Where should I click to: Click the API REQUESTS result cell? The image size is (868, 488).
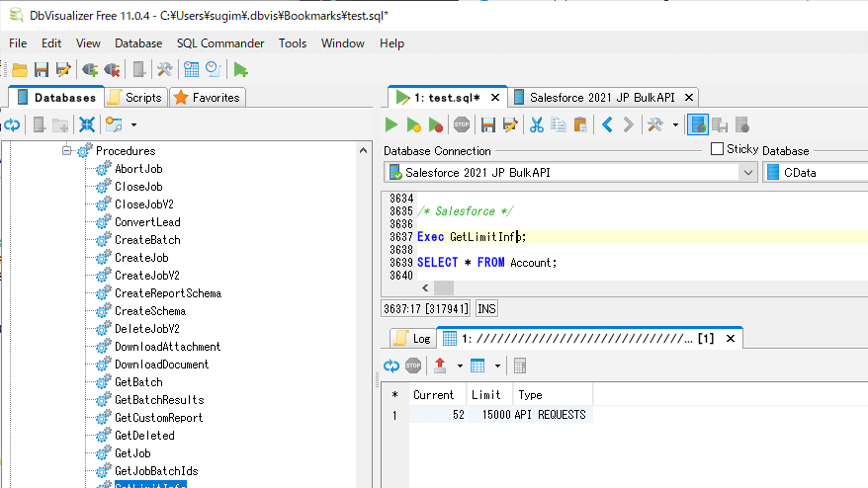[552, 415]
